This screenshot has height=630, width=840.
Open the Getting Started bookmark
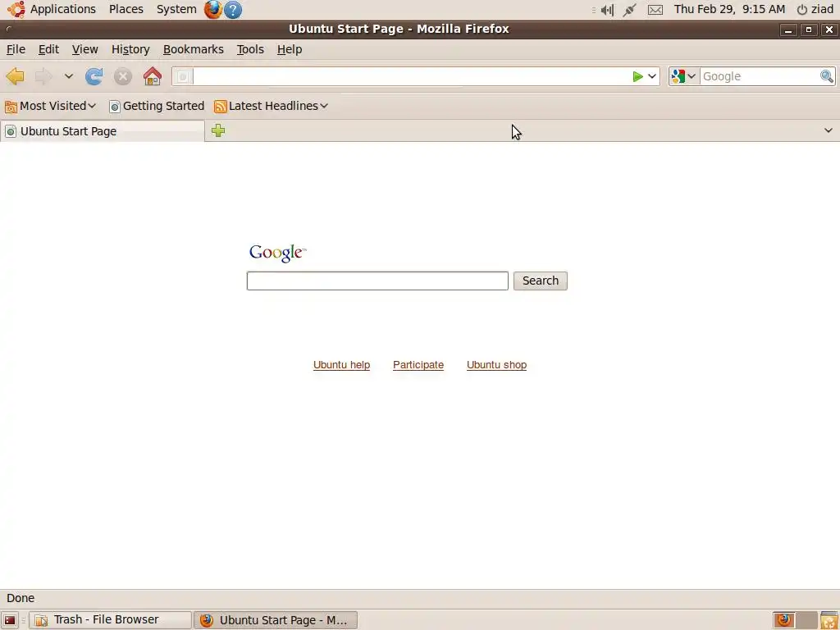coord(157,106)
